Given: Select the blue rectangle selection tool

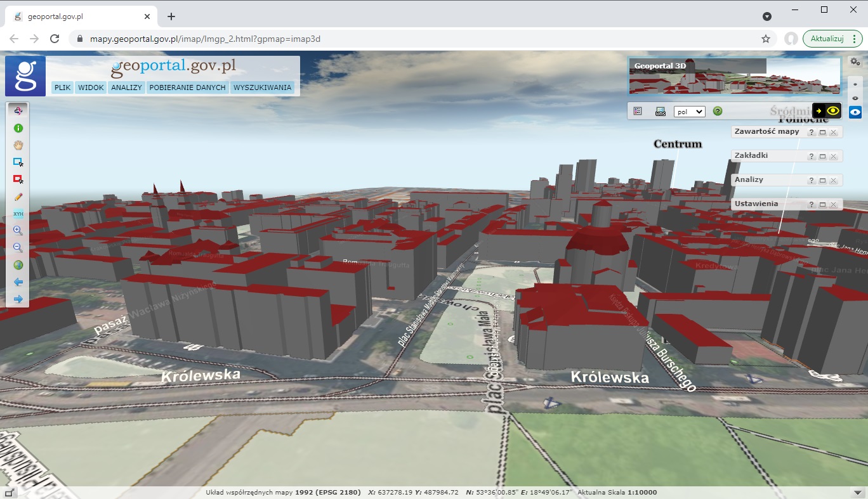Looking at the screenshot, I should [x=18, y=162].
